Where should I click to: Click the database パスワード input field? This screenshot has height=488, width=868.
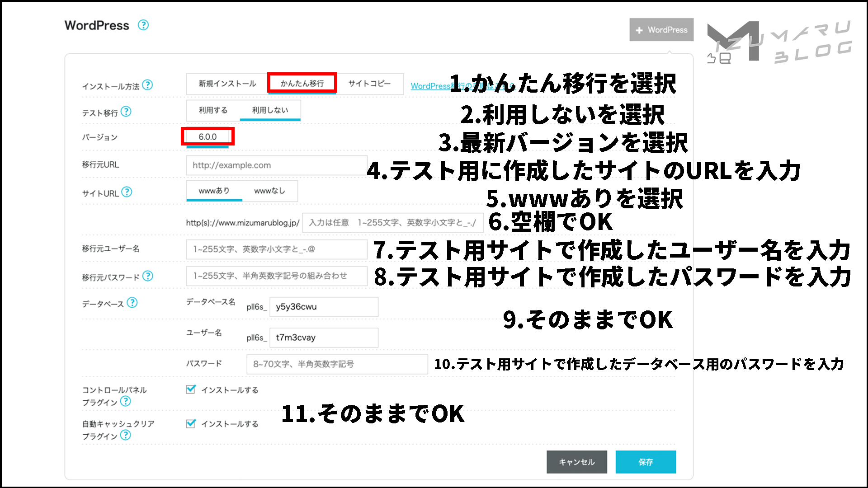[337, 364]
